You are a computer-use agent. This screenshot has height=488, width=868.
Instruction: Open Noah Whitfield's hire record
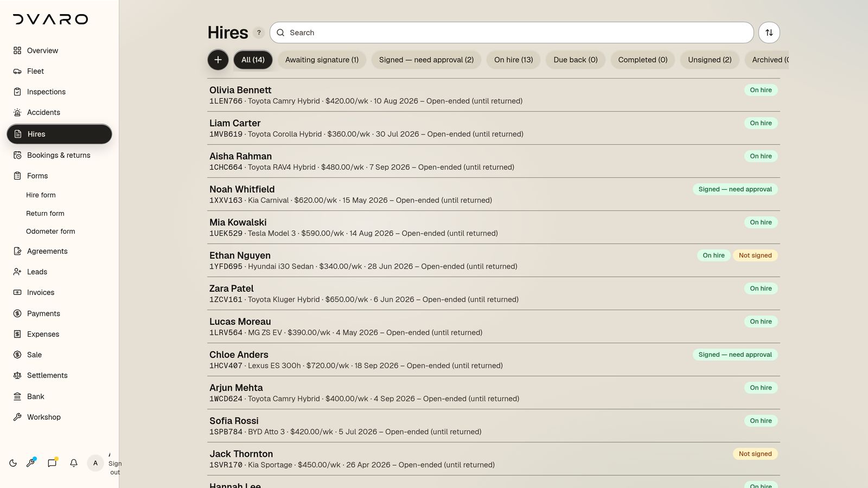494,194
